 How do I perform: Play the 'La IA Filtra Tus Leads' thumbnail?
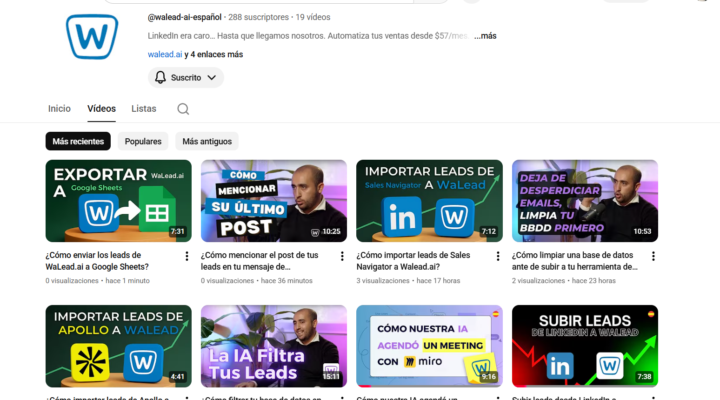coord(274,346)
